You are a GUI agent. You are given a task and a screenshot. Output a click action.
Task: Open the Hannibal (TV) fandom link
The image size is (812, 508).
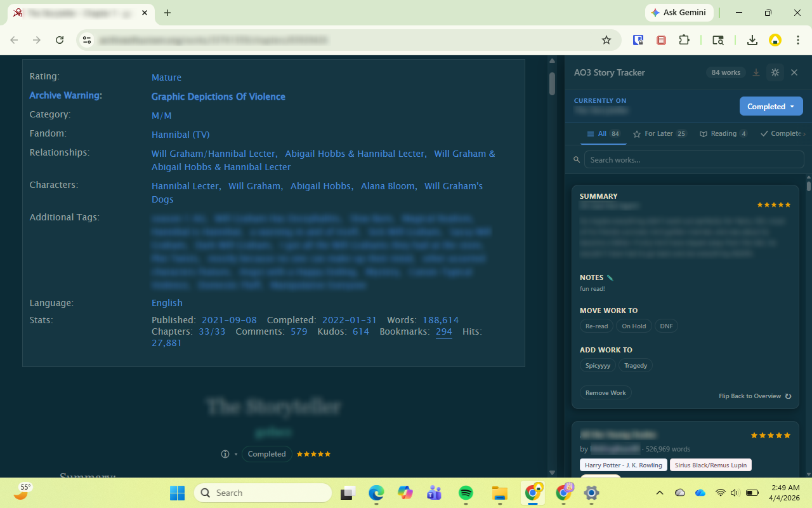180,135
